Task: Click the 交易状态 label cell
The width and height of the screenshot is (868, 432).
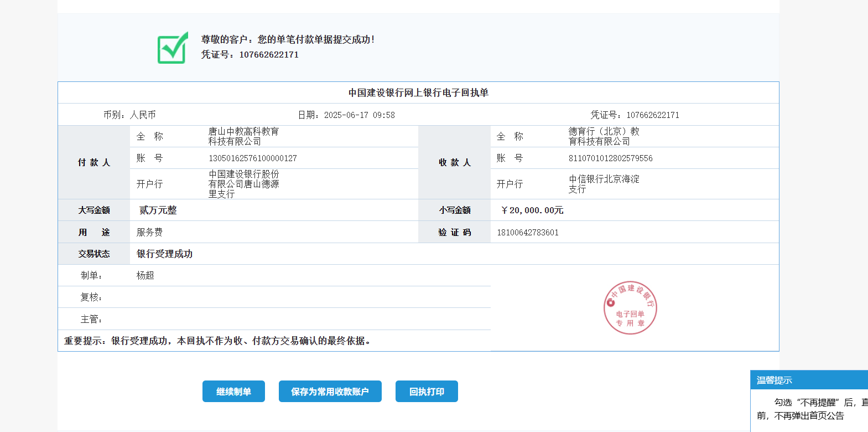Action: click(x=94, y=254)
